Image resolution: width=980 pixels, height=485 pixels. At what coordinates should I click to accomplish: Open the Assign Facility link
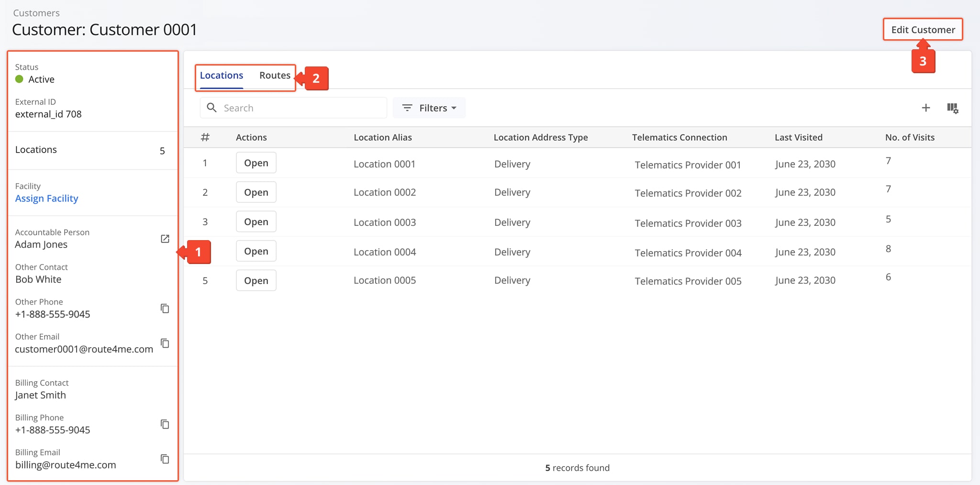click(x=46, y=198)
